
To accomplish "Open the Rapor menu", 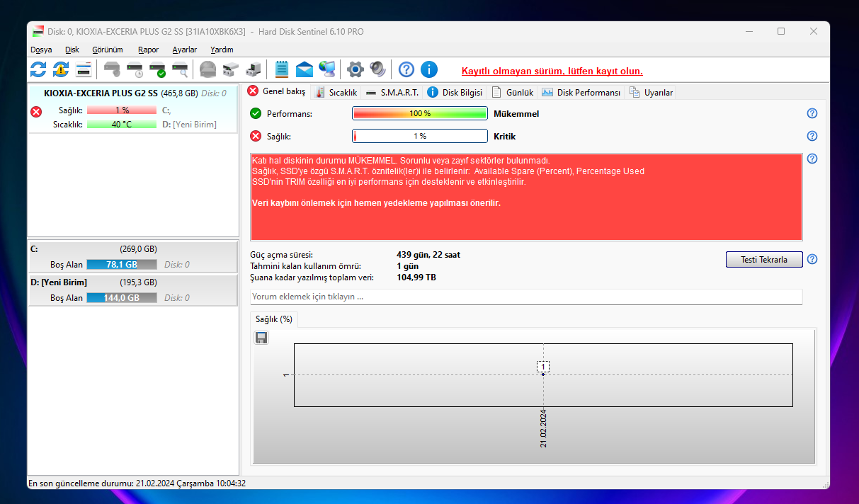I will 149,50.
